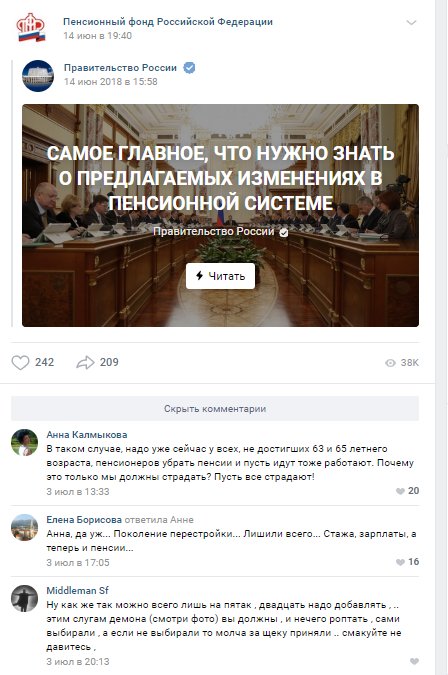448x675 pixels.
Task: Like Анна Калмыкова's comment with 20 likes
Action: tap(400, 491)
